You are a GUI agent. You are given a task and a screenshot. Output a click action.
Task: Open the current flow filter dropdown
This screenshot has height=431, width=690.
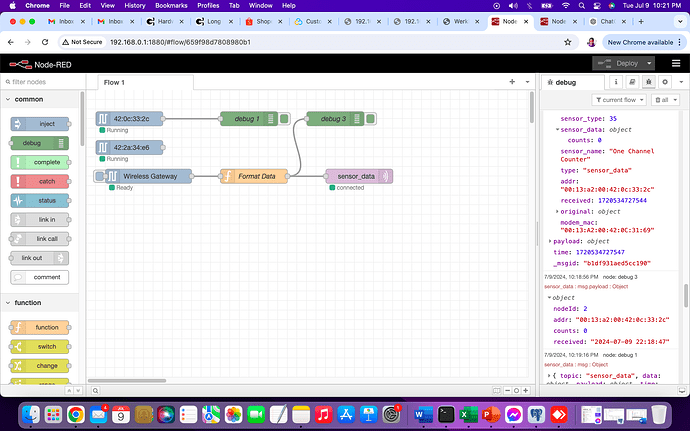(618, 100)
